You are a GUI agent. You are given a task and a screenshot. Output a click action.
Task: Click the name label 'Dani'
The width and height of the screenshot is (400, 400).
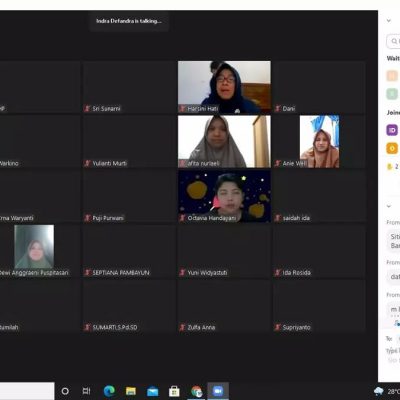pos(289,108)
